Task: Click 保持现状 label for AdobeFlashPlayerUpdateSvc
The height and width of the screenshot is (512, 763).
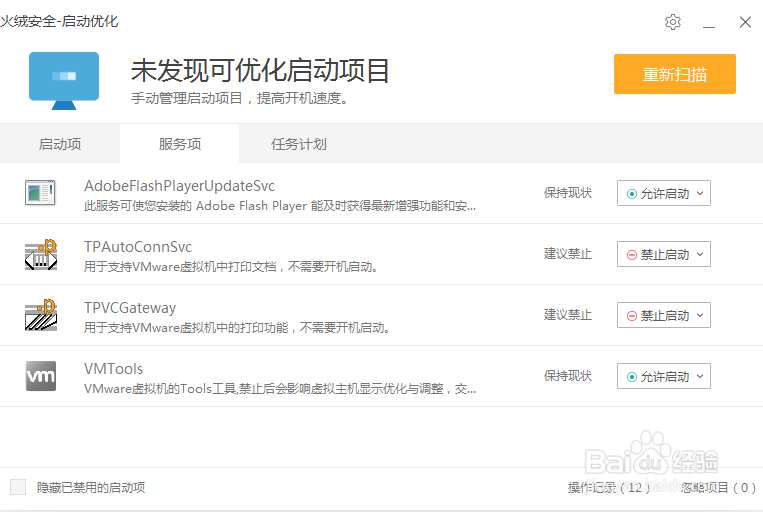Action: pos(568,193)
